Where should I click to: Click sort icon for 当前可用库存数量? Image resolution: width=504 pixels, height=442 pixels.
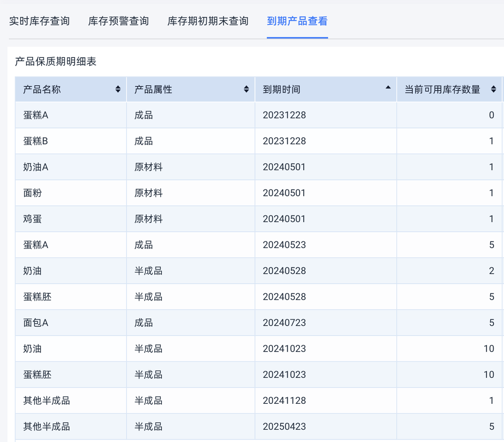pyautogui.click(x=493, y=89)
